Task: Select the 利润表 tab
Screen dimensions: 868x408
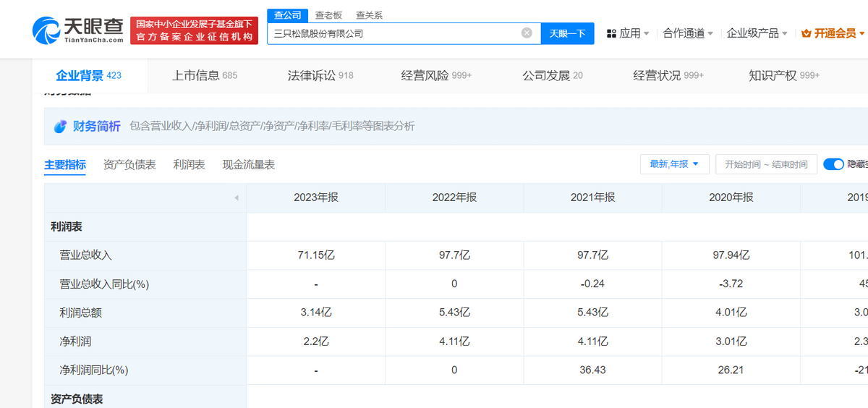Action: click(x=189, y=164)
